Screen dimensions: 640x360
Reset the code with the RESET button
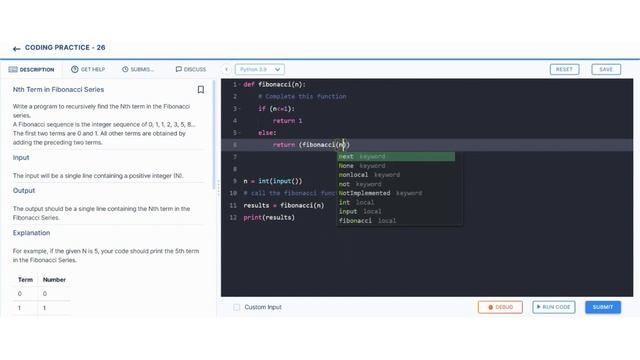tap(564, 69)
